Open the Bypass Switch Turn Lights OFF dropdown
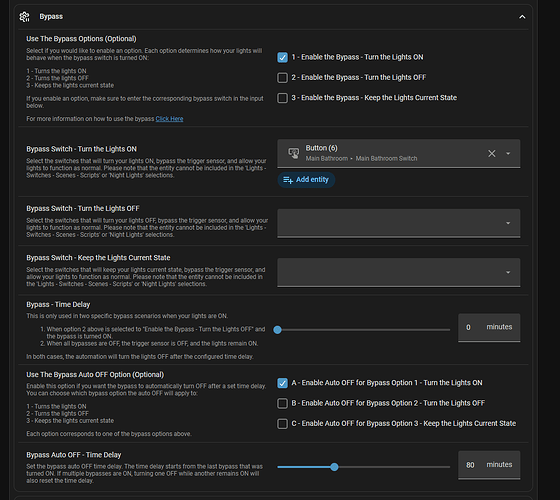The image size is (560, 500). tap(399, 223)
